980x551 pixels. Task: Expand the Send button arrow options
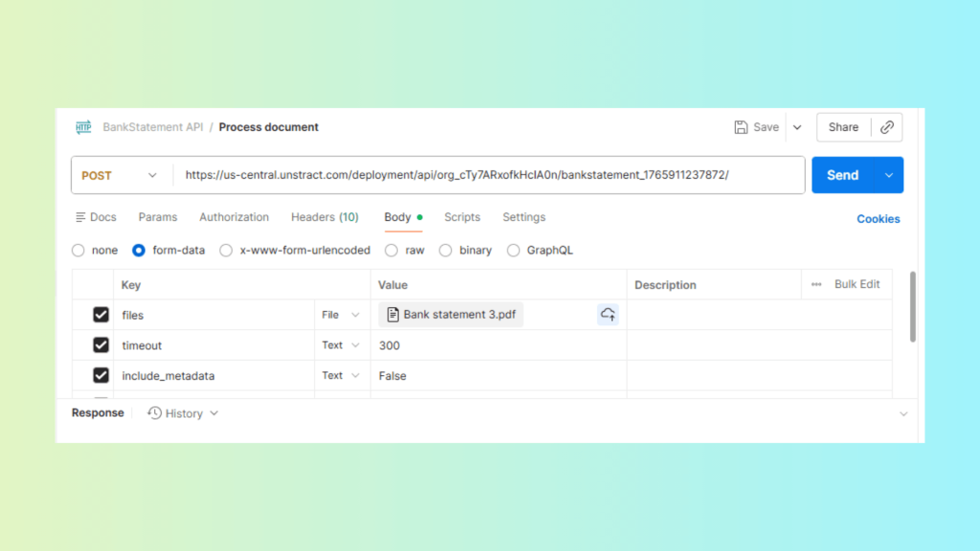tap(889, 175)
